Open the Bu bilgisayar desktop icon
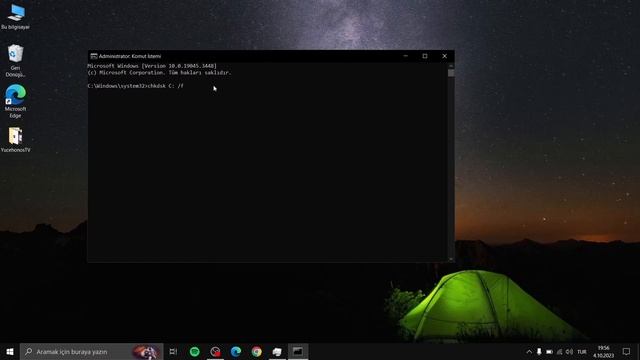640x360 pixels. [x=16, y=17]
